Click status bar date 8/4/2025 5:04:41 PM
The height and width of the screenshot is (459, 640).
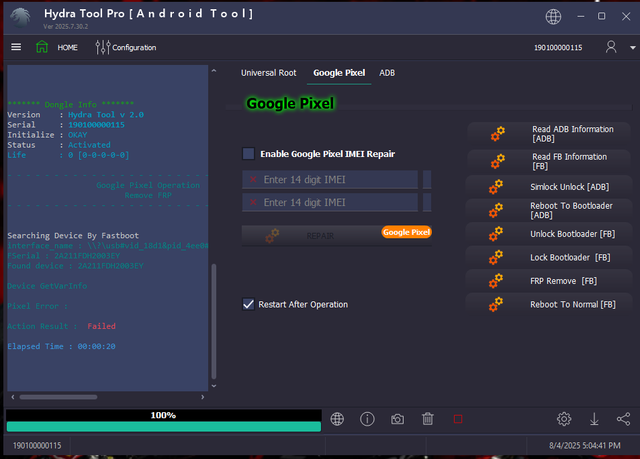pyautogui.click(x=584, y=446)
